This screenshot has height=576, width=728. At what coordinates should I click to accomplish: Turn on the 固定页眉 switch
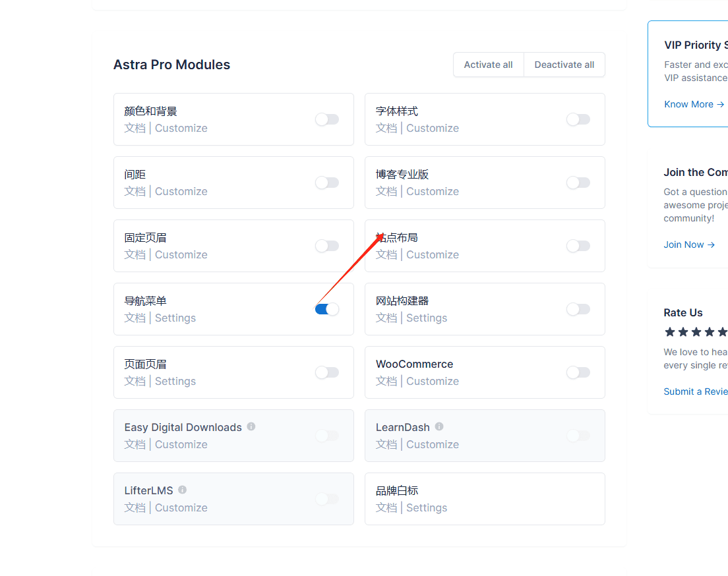327,246
